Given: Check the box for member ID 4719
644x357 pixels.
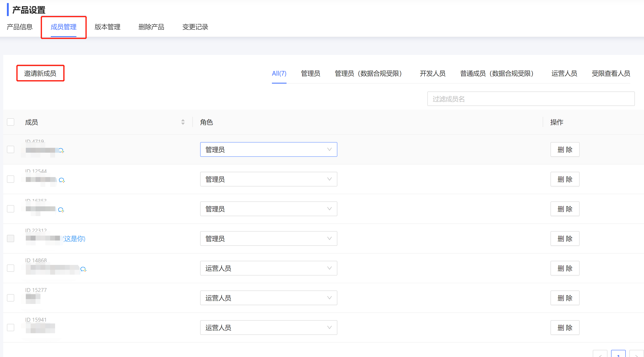Looking at the screenshot, I should (x=11, y=150).
